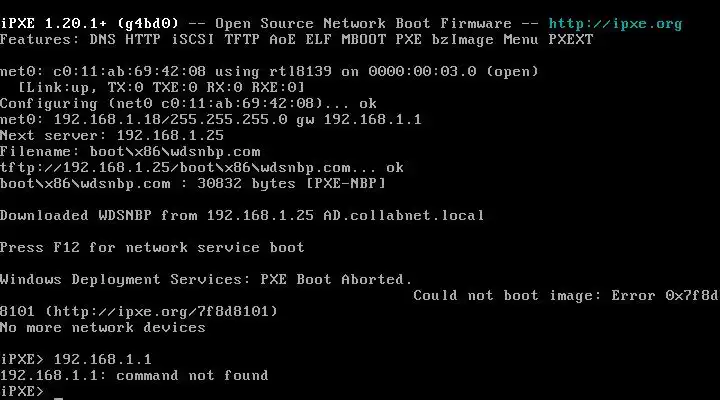Click the Configuring net0 line
Image resolution: width=720 pixels, height=400 pixels.
click(x=188, y=103)
